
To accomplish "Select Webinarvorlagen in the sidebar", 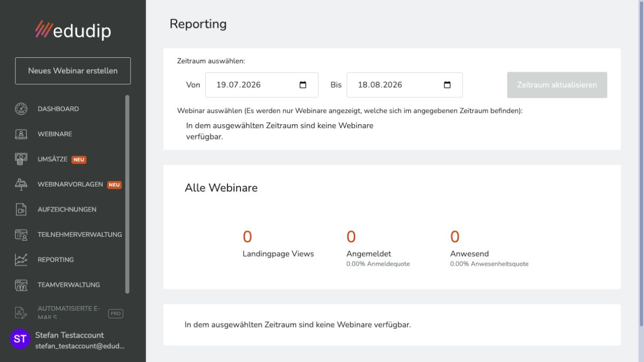I will 70,185.
